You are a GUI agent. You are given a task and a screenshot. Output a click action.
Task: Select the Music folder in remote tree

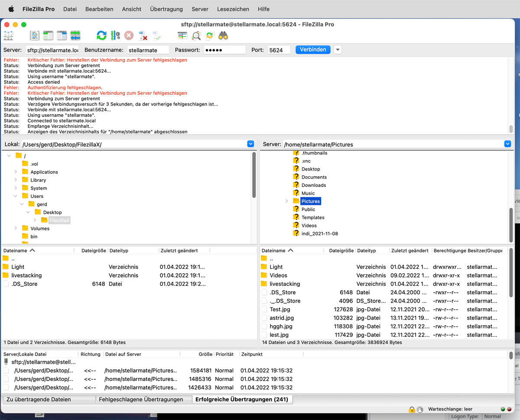click(308, 193)
